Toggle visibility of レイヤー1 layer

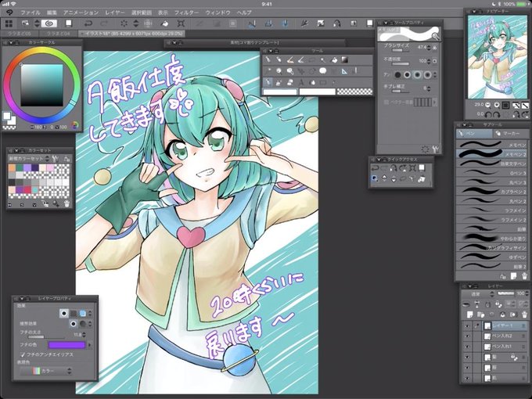point(467,325)
